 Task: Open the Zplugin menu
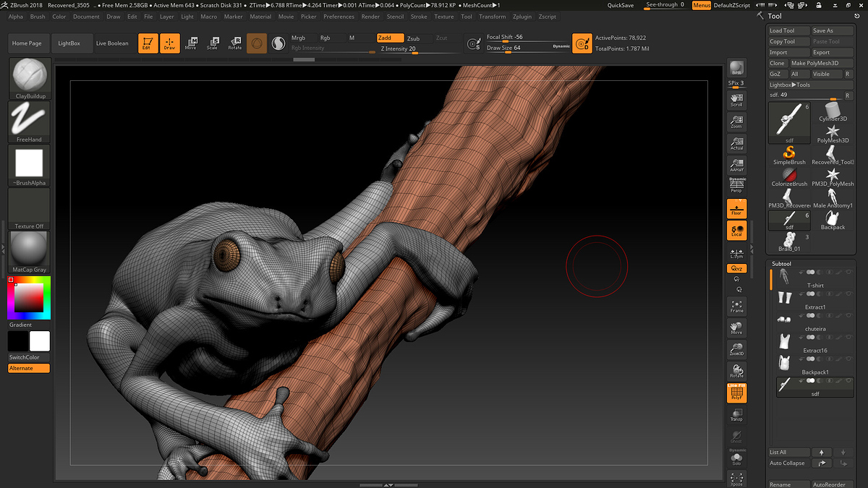click(x=522, y=17)
